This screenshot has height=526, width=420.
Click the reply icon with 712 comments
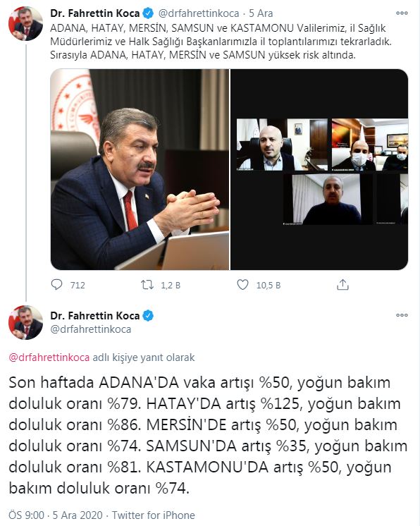56,285
